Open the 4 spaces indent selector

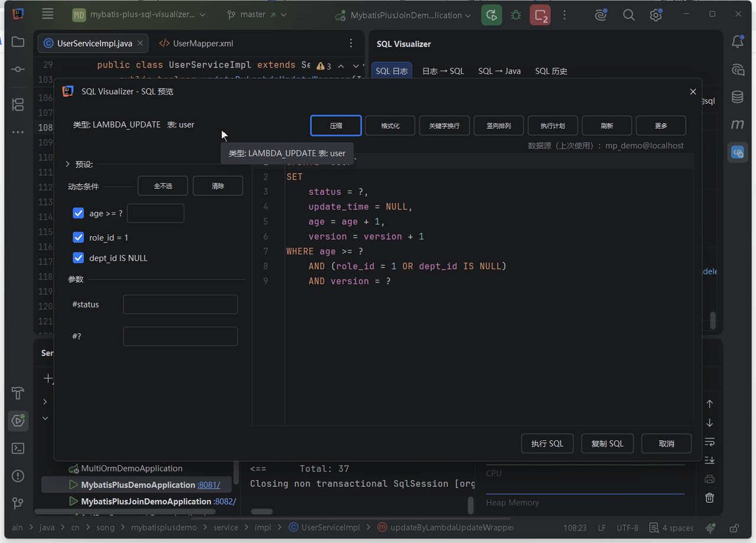pyautogui.click(x=672, y=528)
